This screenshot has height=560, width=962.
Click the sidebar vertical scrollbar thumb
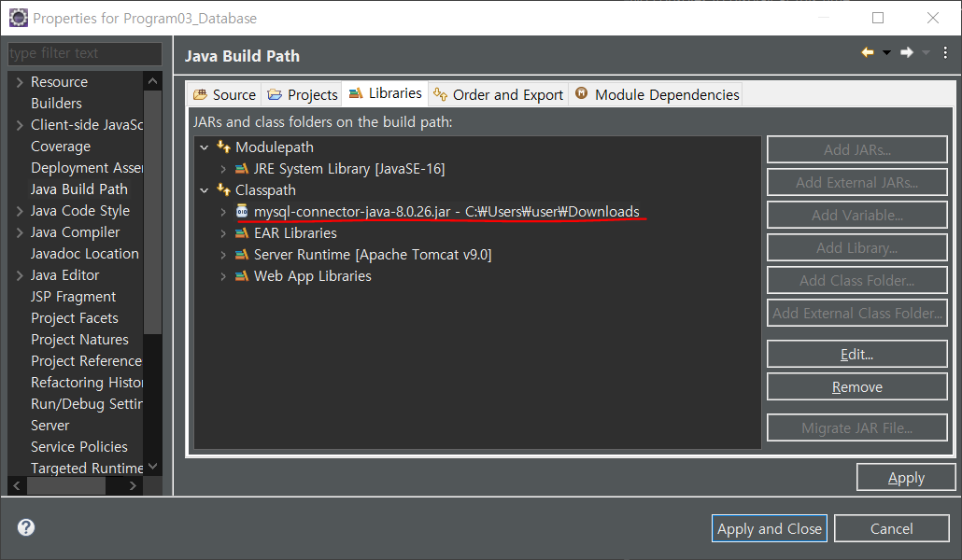[152, 212]
